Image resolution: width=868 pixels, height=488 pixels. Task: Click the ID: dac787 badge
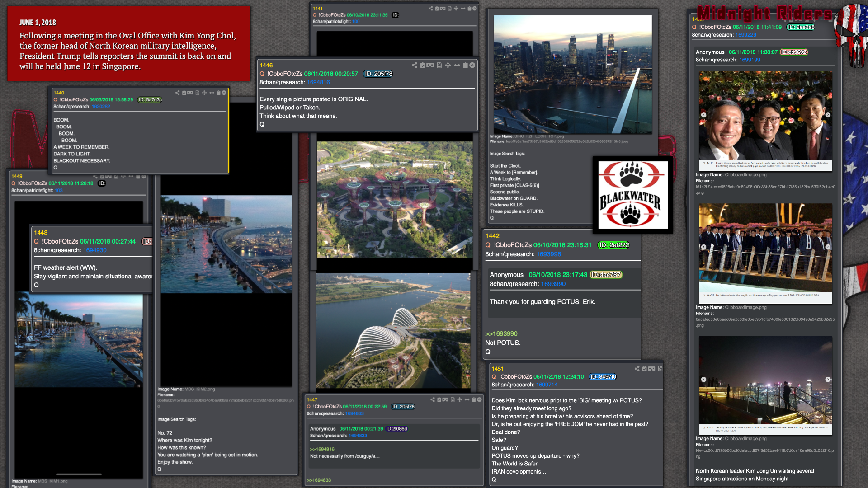[x=606, y=275]
